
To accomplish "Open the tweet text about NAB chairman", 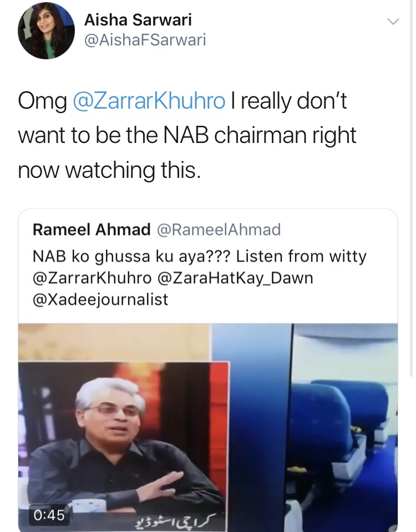I will click(187, 135).
